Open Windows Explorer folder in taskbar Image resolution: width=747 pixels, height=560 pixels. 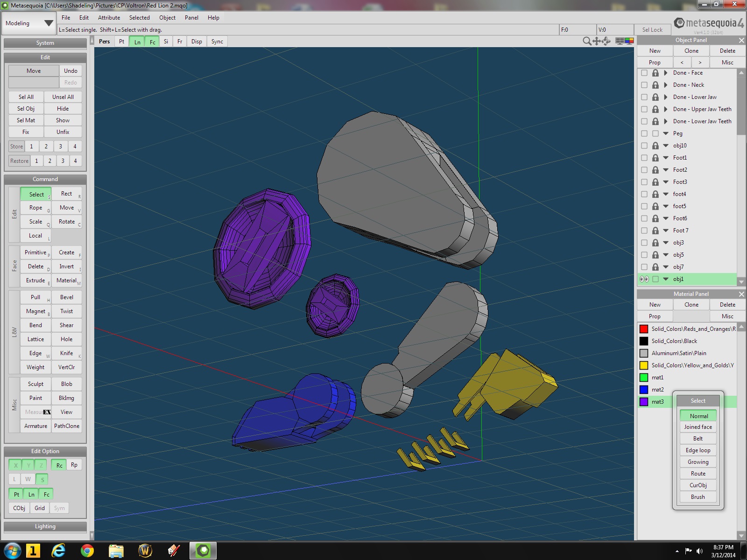click(116, 551)
